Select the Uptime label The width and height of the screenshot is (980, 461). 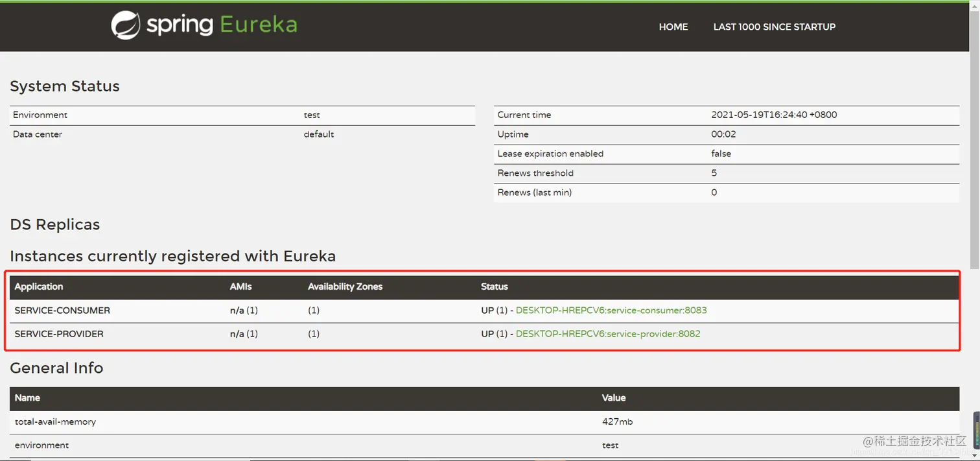pos(513,134)
